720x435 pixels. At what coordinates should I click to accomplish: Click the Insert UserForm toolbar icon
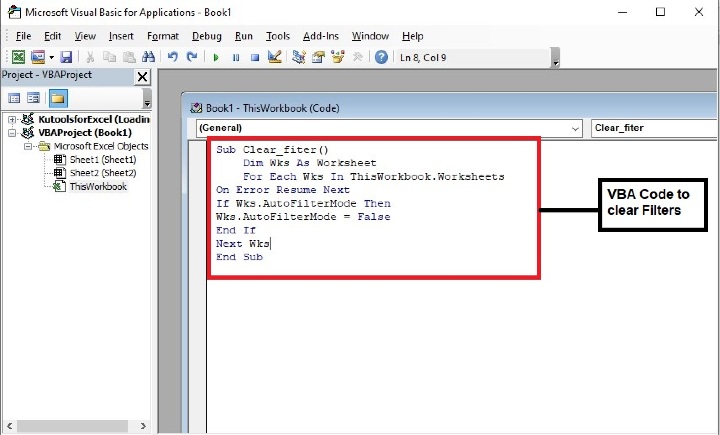(38, 57)
